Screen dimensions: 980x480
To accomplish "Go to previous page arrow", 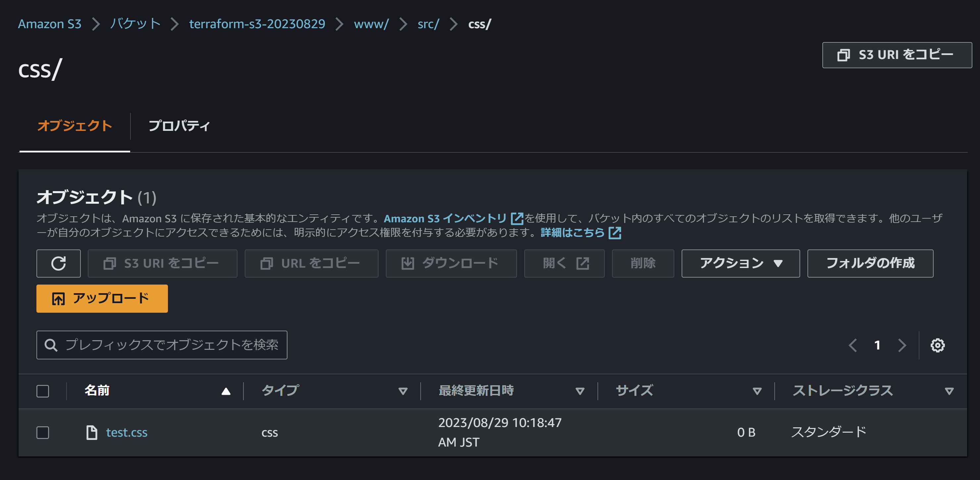I will (x=852, y=345).
